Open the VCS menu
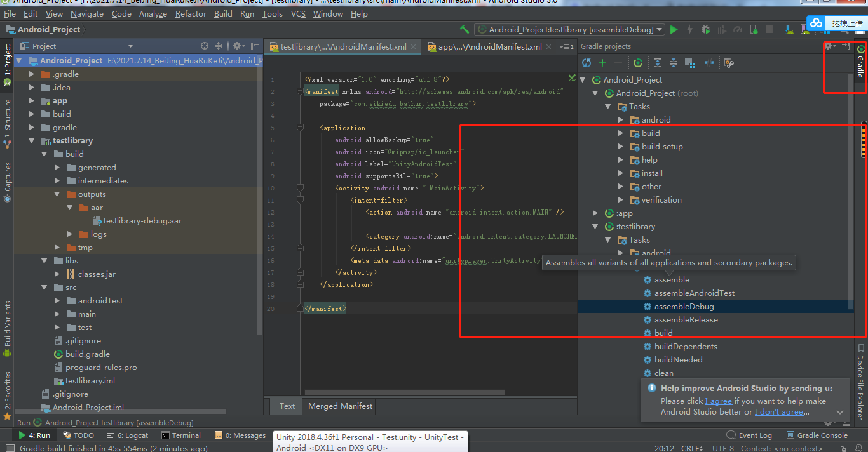This screenshot has height=452, width=868. (x=298, y=13)
